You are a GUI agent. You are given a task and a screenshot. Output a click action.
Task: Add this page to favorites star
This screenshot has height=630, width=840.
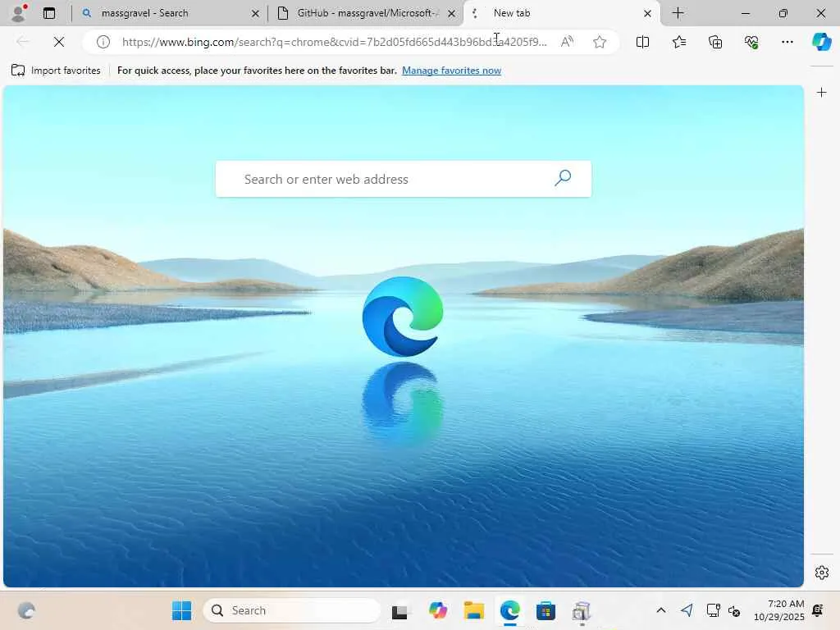point(600,42)
